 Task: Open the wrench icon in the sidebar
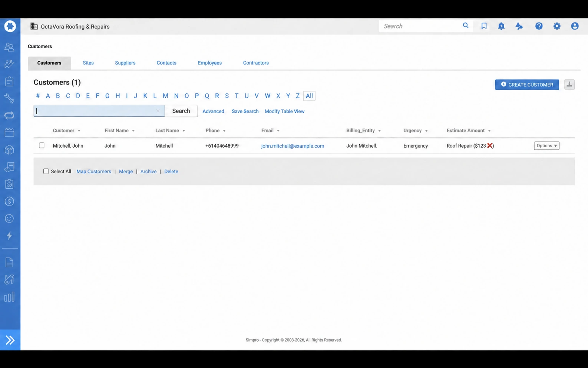[x=9, y=98]
